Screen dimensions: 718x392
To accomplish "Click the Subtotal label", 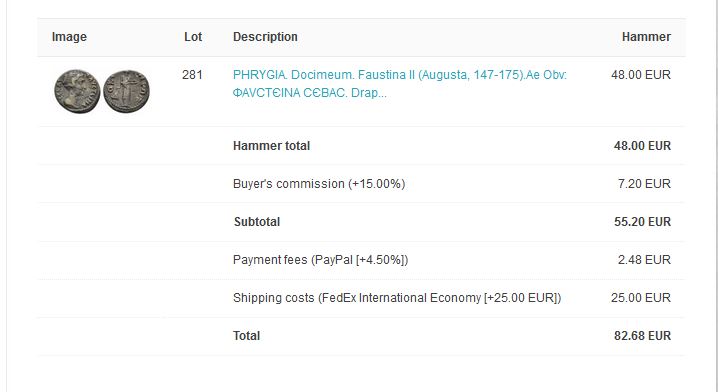I will [x=257, y=222].
